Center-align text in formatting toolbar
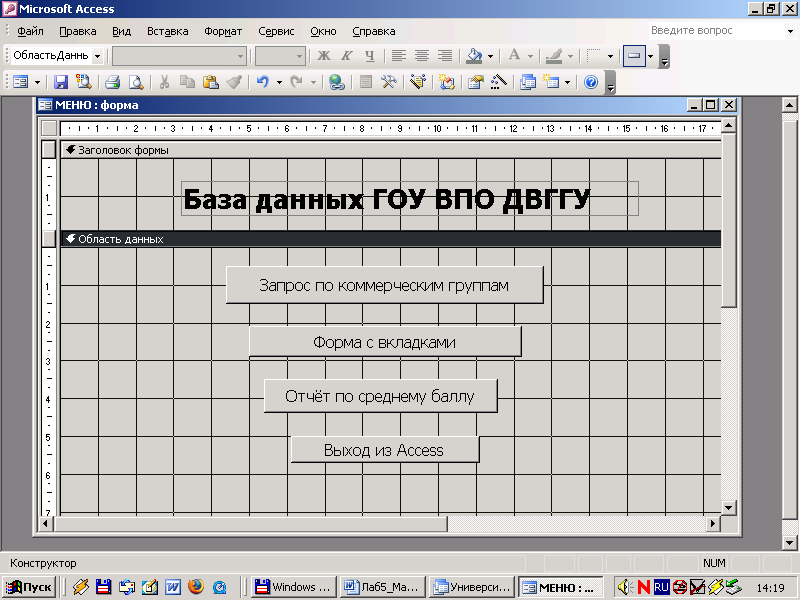This screenshot has height=600, width=800. pos(421,55)
